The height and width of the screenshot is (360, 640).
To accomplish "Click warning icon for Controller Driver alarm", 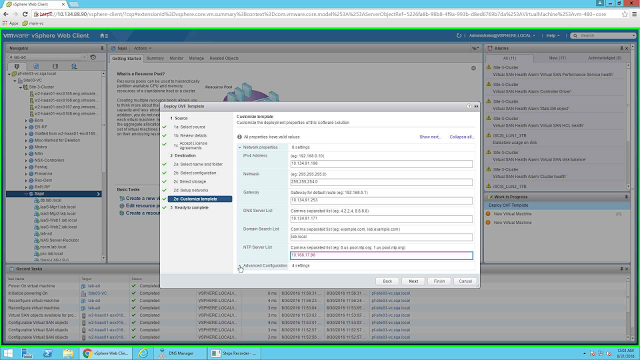I will (x=489, y=84).
